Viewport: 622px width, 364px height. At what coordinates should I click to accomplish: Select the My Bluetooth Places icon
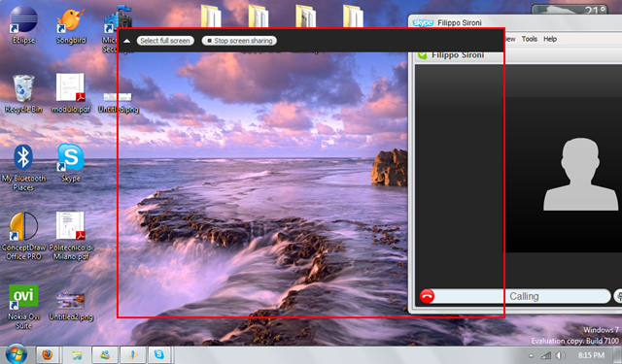(x=23, y=168)
